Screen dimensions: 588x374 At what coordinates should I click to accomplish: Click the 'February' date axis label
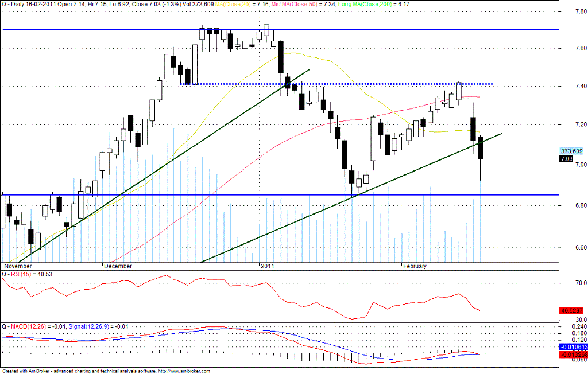pos(415,266)
